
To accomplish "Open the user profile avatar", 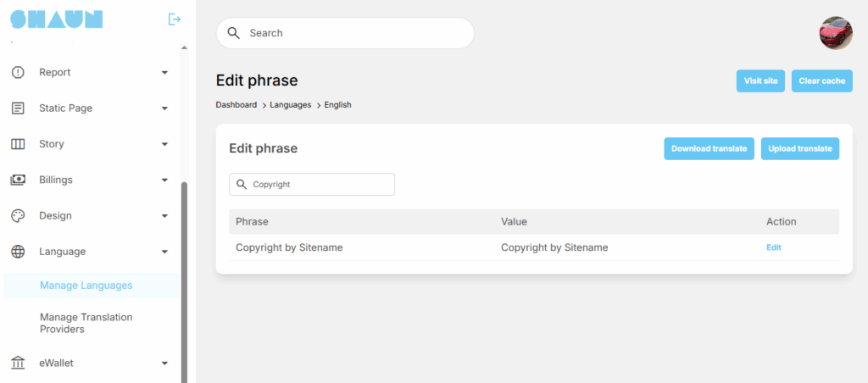I will point(835,33).
